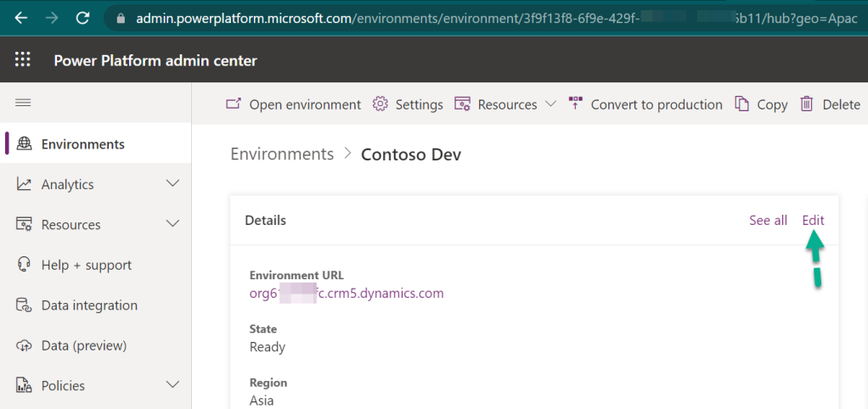This screenshot has height=409, width=868.
Task: Click the Resources icon in the sidebar
Action: (x=24, y=224)
